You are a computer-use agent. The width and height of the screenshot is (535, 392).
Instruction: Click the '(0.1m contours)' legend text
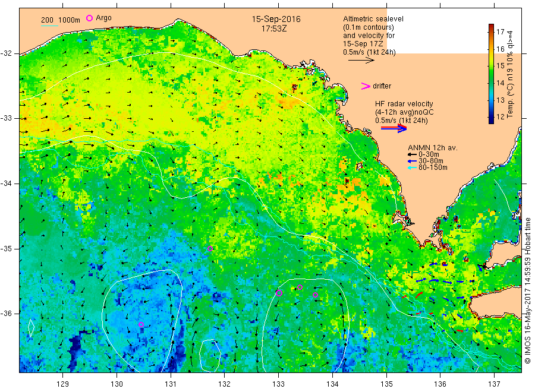[369, 27]
